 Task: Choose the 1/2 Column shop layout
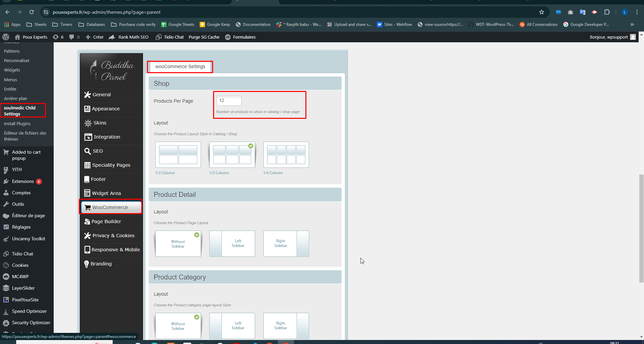click(x=178, y=155)
